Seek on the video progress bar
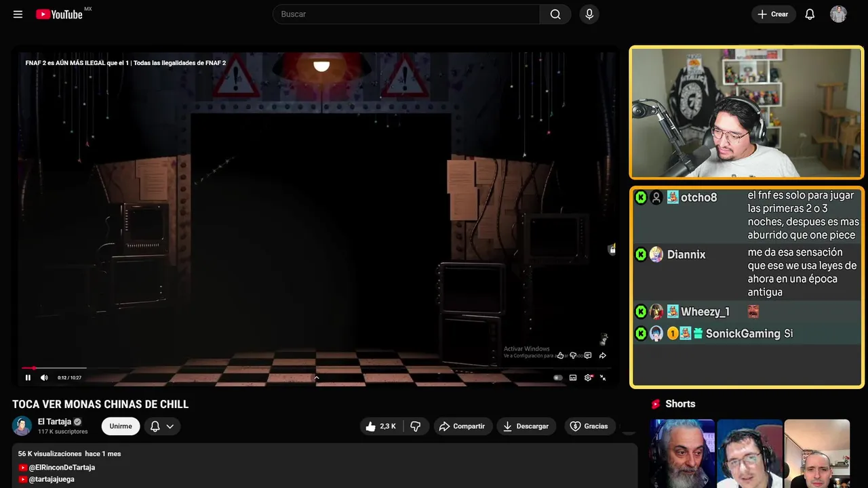 pos(316,368)
